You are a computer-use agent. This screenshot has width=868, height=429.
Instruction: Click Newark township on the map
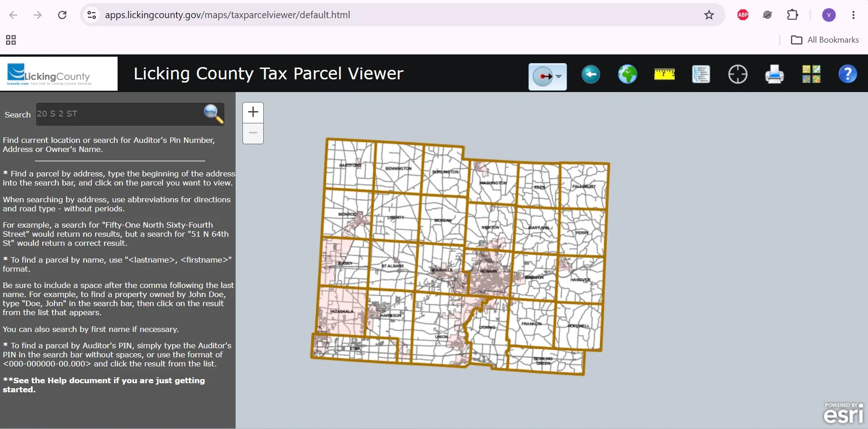pos(488,271)
